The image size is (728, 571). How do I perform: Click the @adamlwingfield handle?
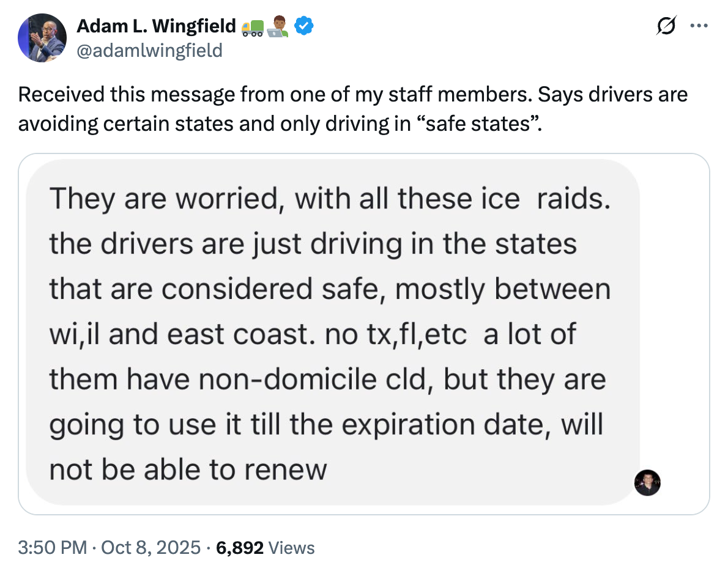149,50
